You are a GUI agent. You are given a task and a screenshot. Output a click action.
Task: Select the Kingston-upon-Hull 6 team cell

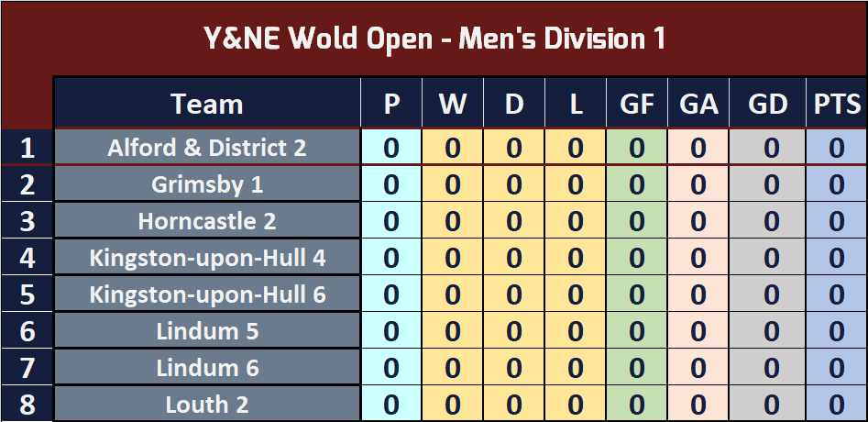click(207, 294)
